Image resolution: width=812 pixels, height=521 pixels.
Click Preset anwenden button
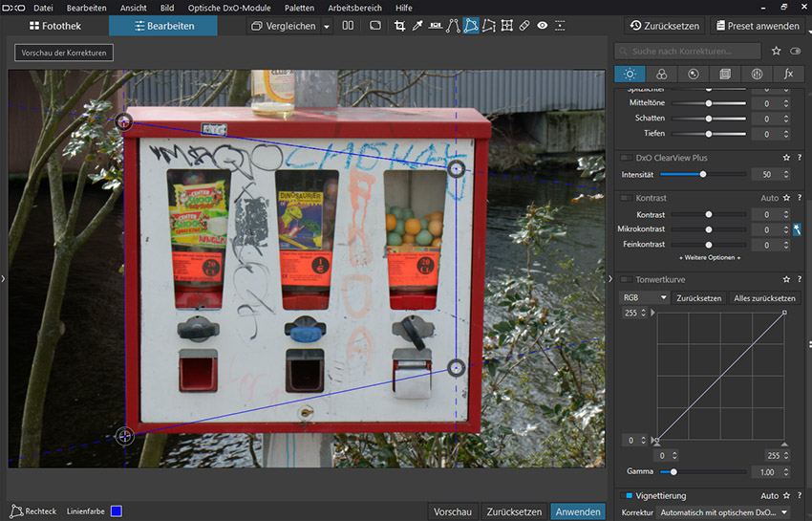756,26
